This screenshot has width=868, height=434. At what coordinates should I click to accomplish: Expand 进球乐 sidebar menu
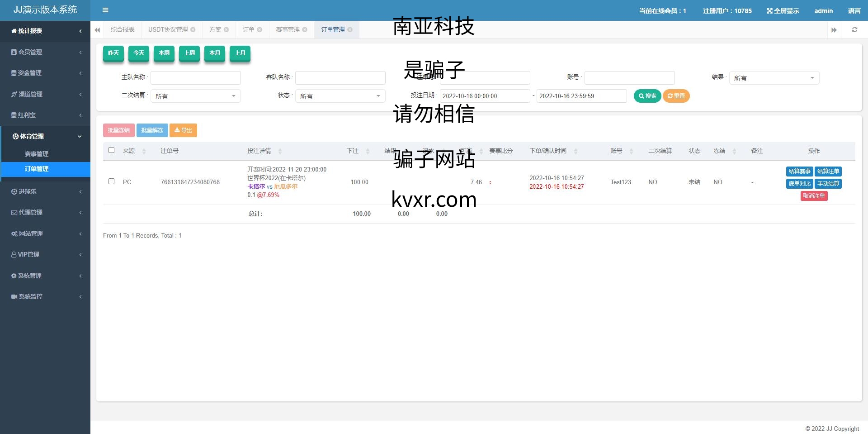click(x=45, y=191)
